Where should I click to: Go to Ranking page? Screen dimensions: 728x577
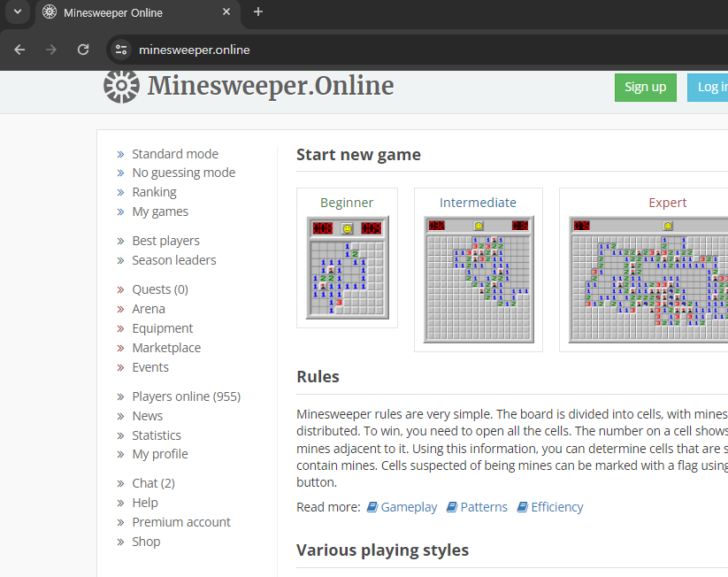click(154, 192)
